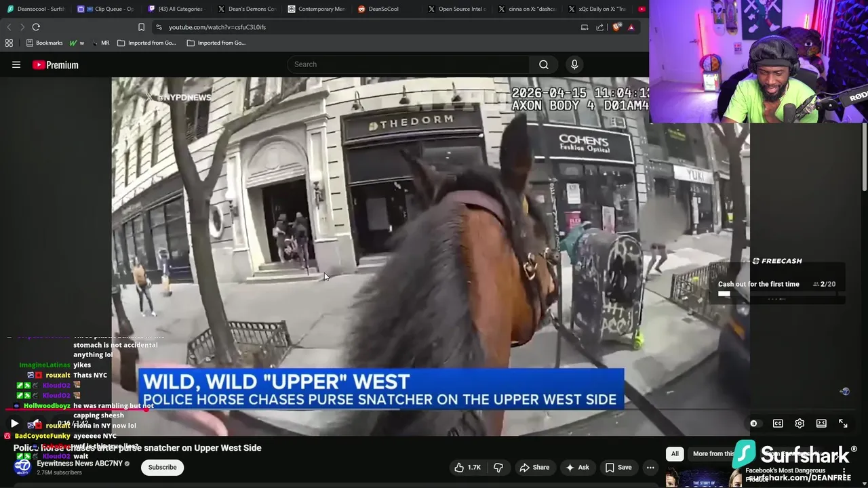Open the Brave Rewards triangle icon

point(631,27)
